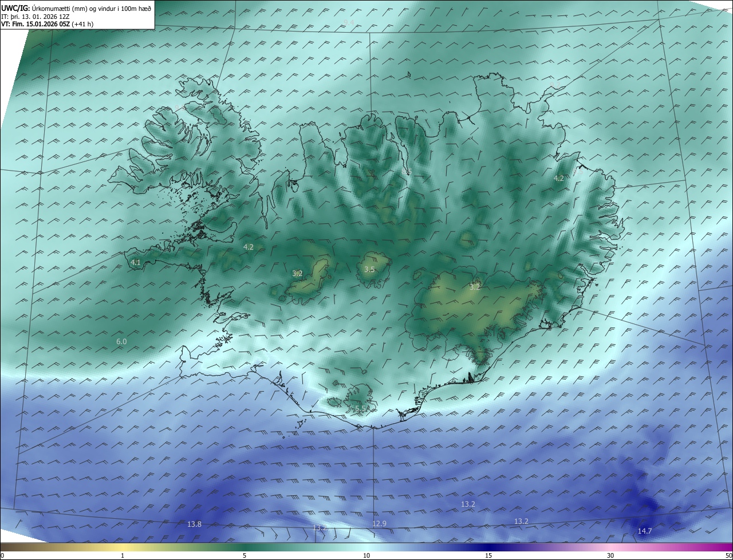Click the legend tick label 50
The image size is (733, 560).
728,556
